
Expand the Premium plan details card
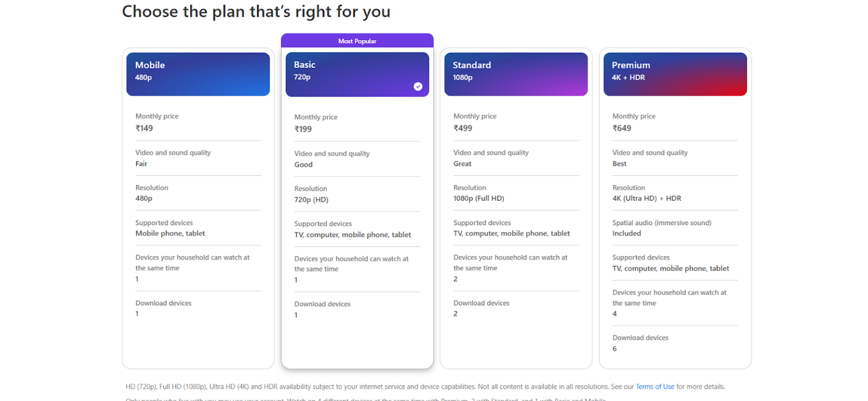[675, 226]
